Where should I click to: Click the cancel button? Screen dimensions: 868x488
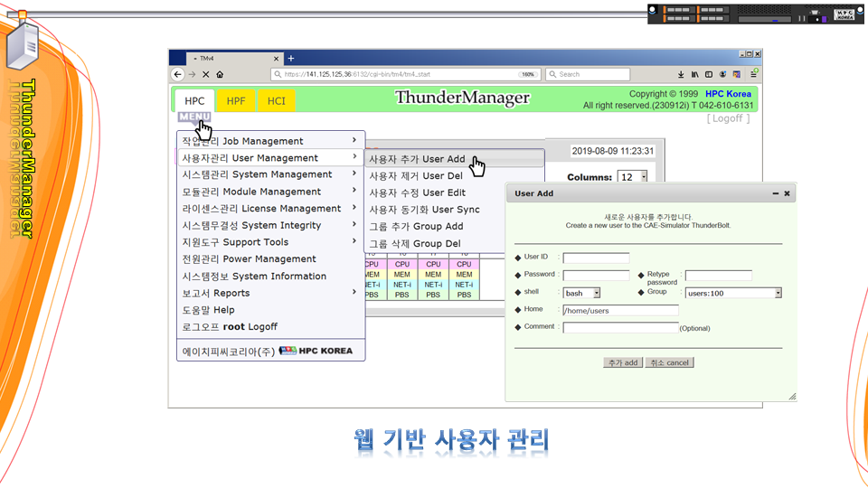[x=669, y=362]
